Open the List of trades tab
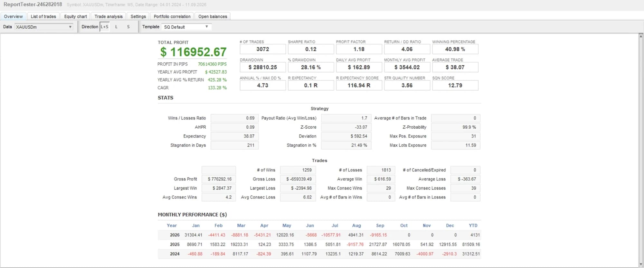This screenshot has width=644, height=268. pyautogui.click(x=43, y=16)
